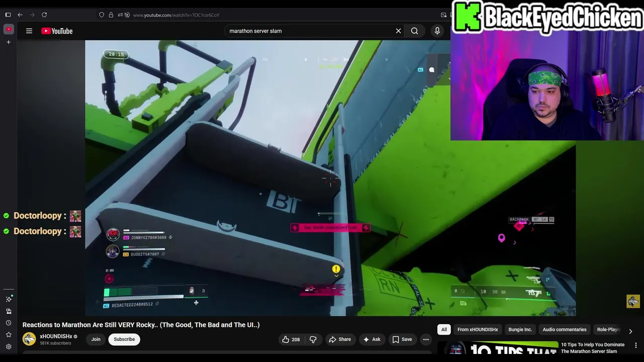Select the 'All' filter chip

(x=444, y=330)
